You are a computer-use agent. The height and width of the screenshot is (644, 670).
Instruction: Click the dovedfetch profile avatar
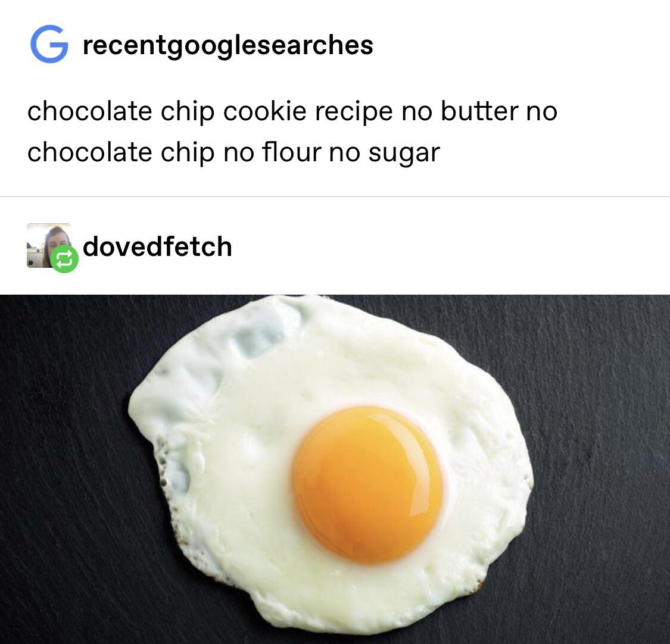(x=49, y=245)
